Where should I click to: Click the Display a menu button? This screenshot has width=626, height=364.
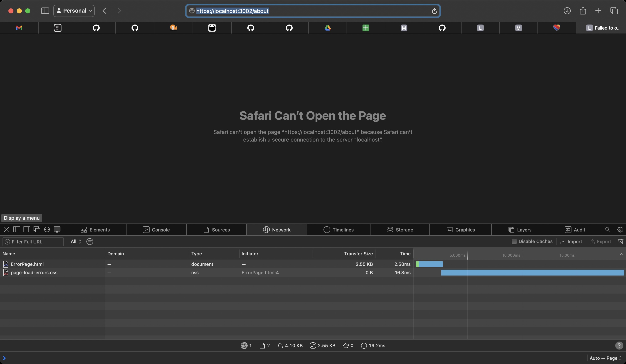[21, 218]
